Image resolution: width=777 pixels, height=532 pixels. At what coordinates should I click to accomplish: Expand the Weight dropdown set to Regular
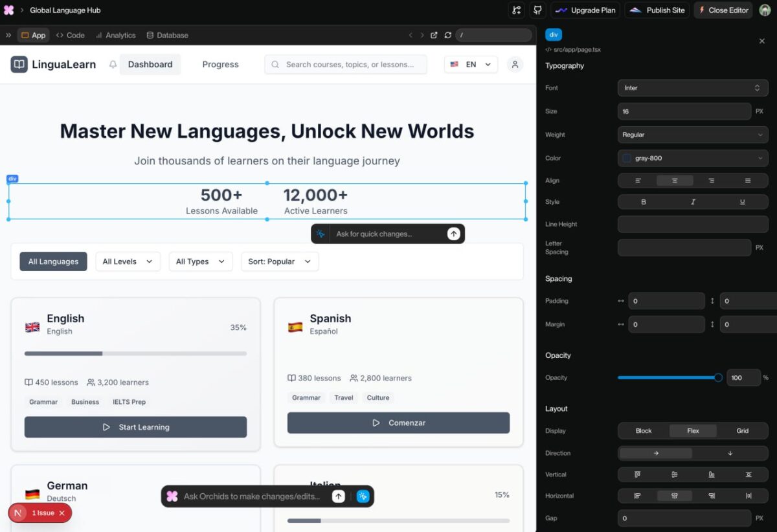click(x=692, y=135)
